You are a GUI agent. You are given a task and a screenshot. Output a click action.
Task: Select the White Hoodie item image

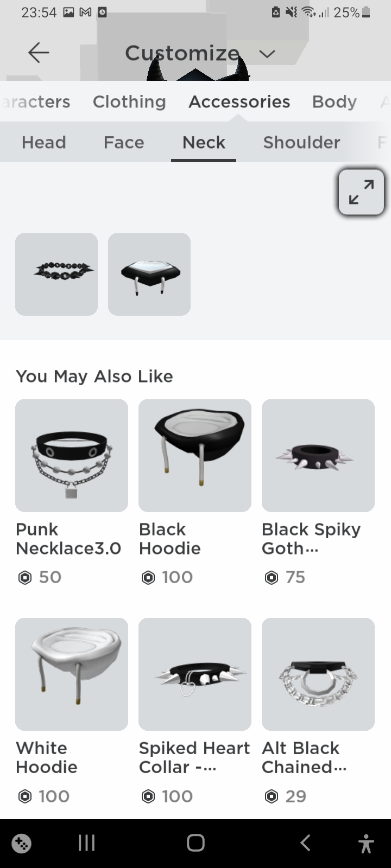(x=72, y=674)
